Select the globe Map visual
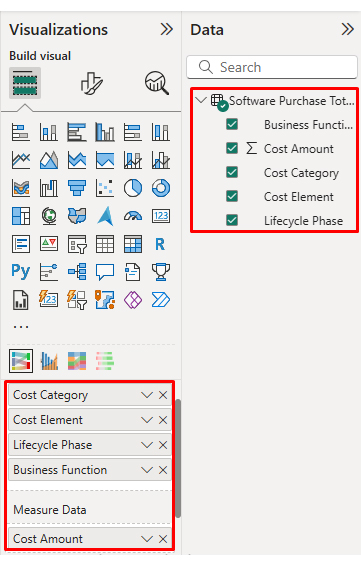The width and height of the screenshot is (361, 577). pyautogui.click(x=49, y=216)
